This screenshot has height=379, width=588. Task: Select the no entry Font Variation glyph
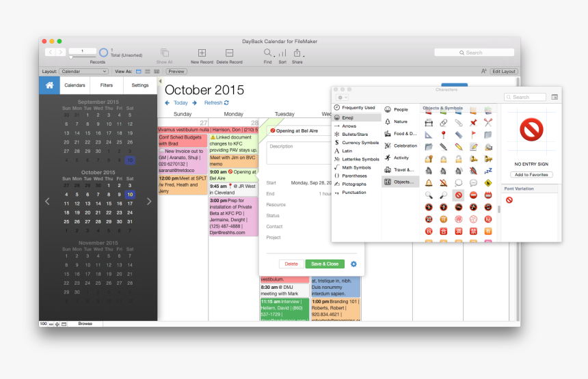509,200
